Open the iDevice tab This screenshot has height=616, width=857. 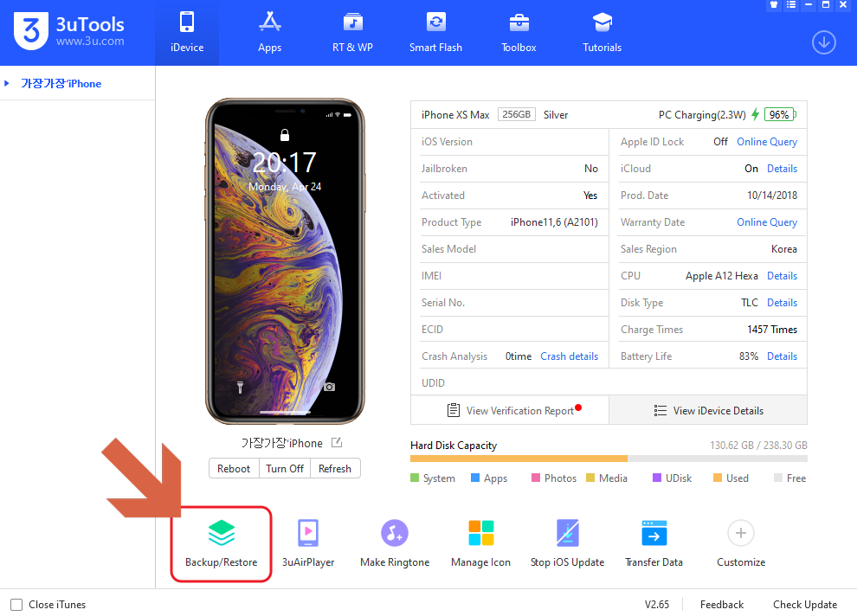coord(187,33)
